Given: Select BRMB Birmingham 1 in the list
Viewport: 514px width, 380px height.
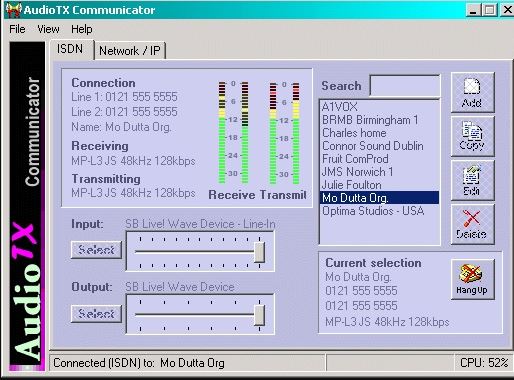Looking at the screenshot, I should click(x=379, y=120).
